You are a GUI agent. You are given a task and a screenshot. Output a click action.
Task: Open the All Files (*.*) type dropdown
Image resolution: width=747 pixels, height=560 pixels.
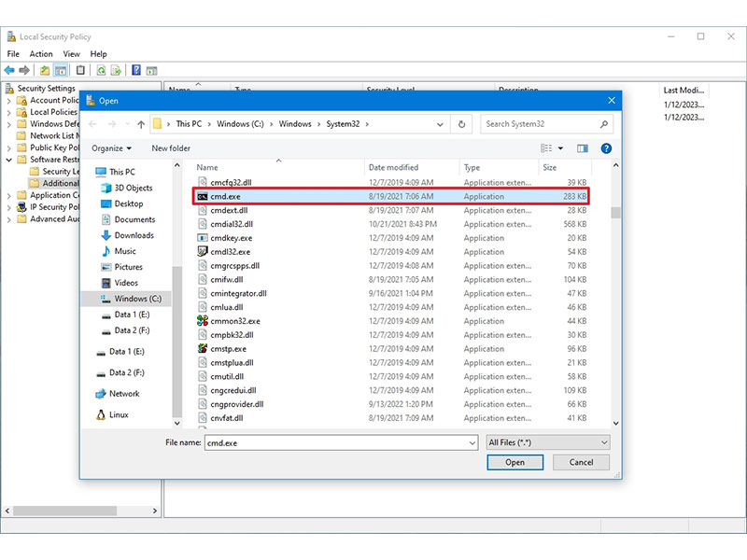(x=547, y=442)
